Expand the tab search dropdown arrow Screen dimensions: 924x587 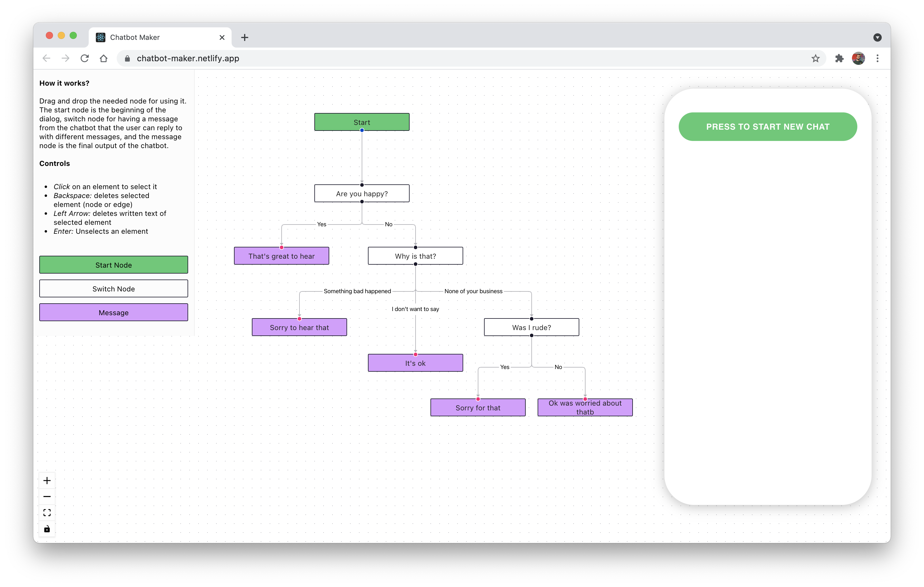point(877,37)
